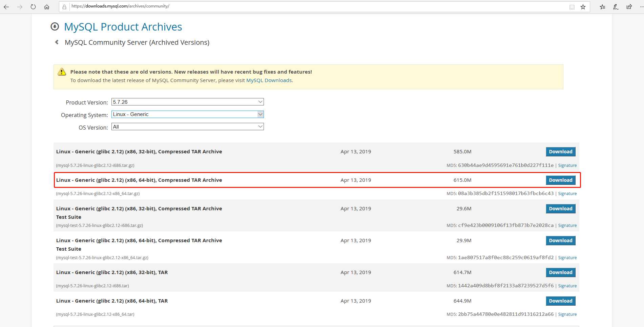Open Signature link for mysql-test i686 tar.gz
The image size is (644, 327).
tap(567, 226)
